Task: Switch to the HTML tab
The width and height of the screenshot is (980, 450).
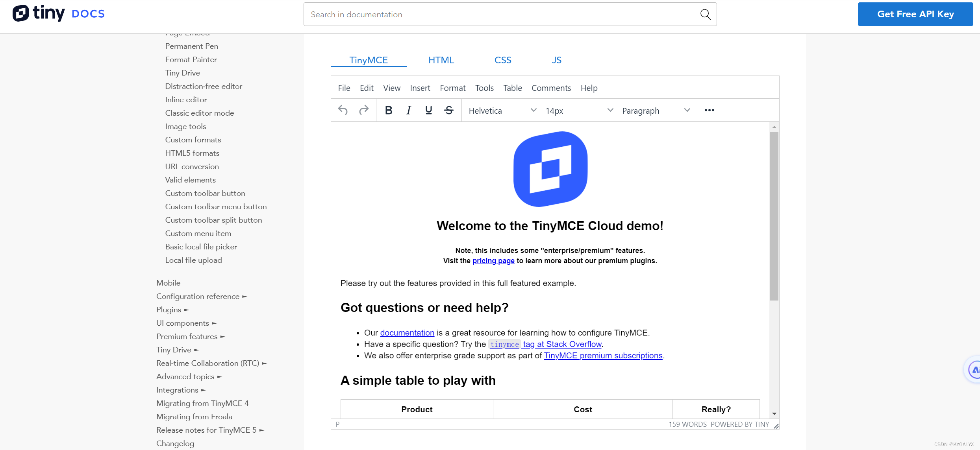Action: click(x=441, y=60)
